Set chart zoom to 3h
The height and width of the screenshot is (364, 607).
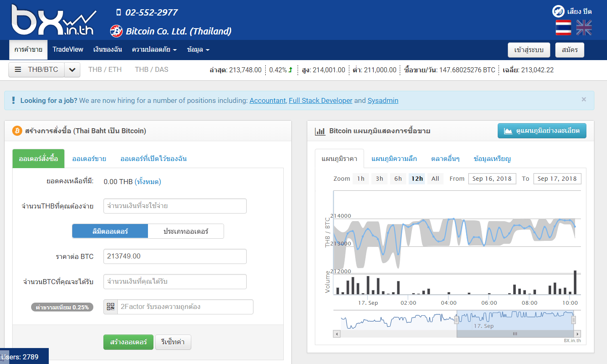379,179
